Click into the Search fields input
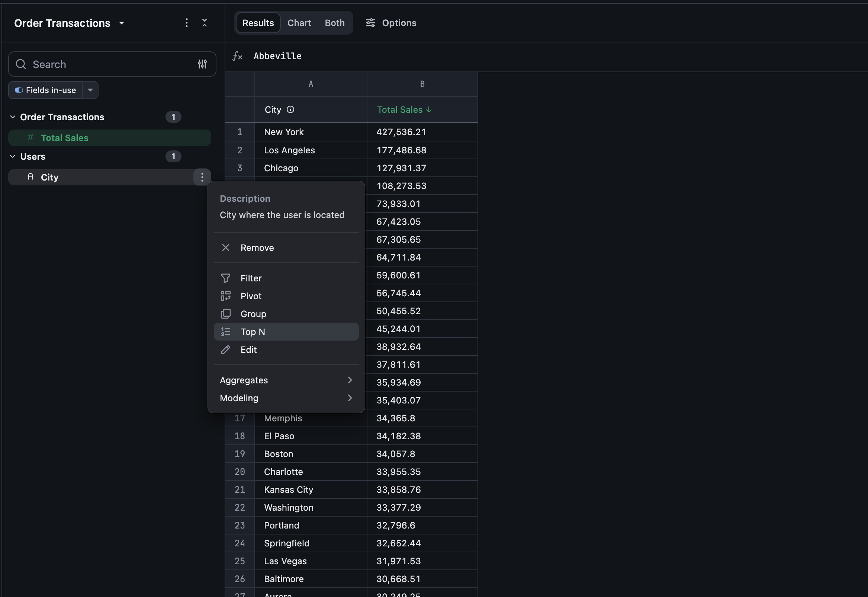The image size is (868, 597). 112,64
